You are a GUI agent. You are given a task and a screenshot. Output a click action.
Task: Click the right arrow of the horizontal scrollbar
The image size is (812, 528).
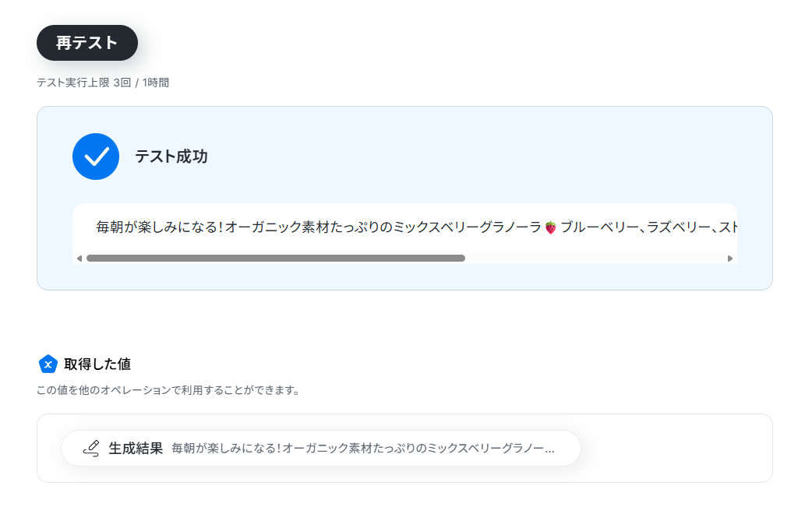point(730,259)
